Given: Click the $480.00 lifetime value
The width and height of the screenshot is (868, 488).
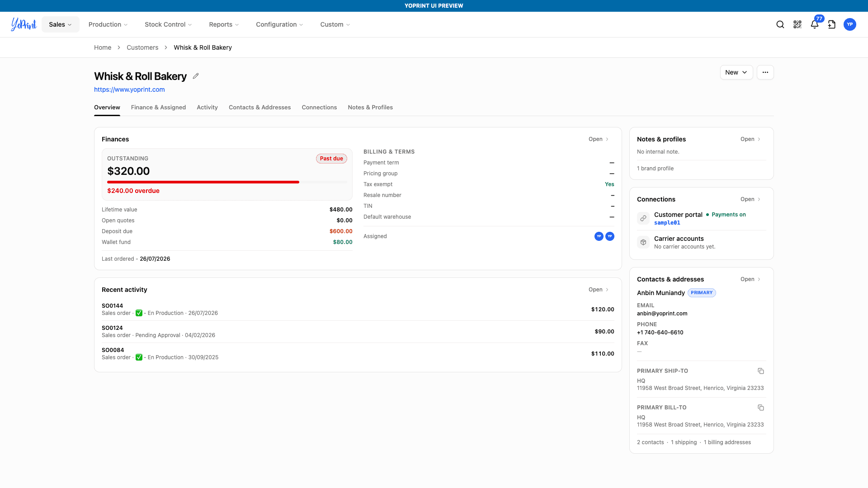Looking at the screenshot, I should [x=341, y=210].
